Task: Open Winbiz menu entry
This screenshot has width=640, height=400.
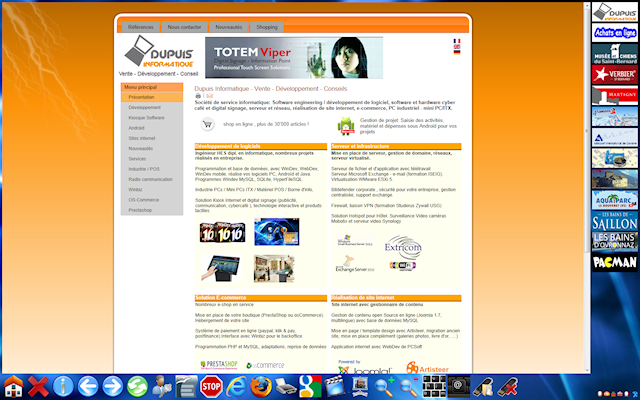Action: pyautogui.click(x=152, y=190)
